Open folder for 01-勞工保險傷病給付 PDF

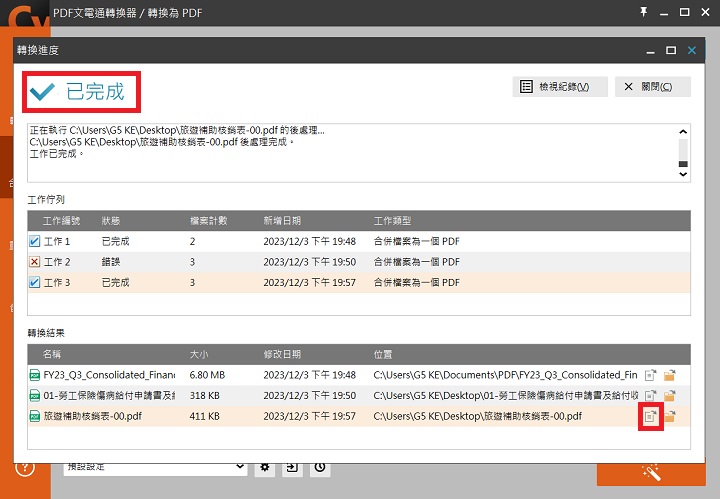point(670,396)
